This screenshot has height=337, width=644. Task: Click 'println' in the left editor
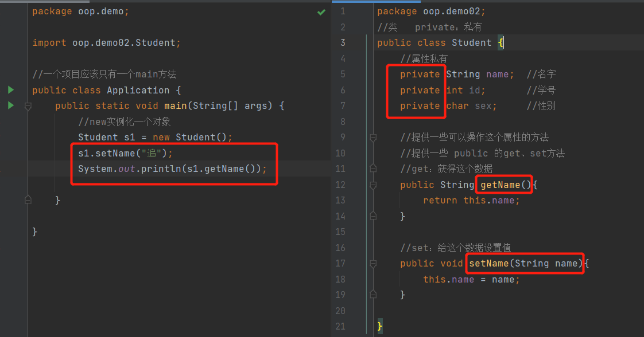pos(161,169)
